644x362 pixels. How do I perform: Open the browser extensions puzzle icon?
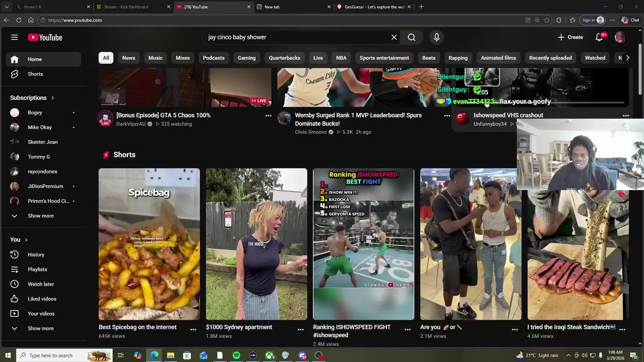[x=559, y=20]
